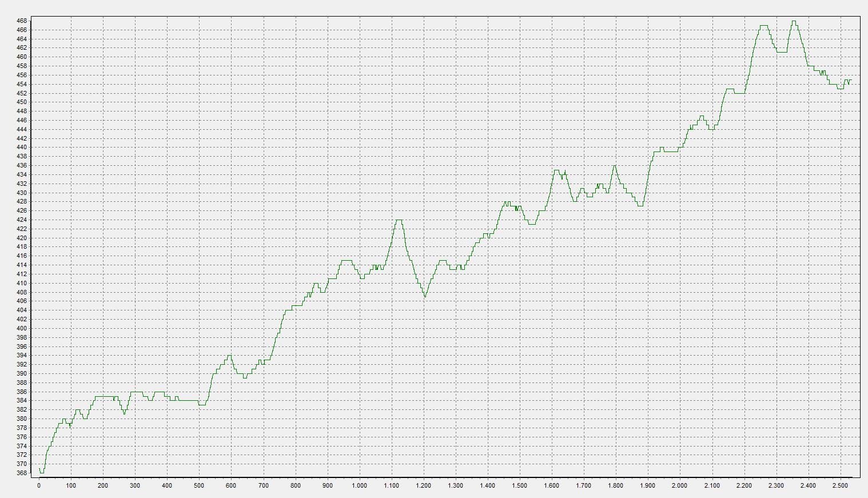Click the 2.300 label on the horizontal axis

[x=775, y=485]
